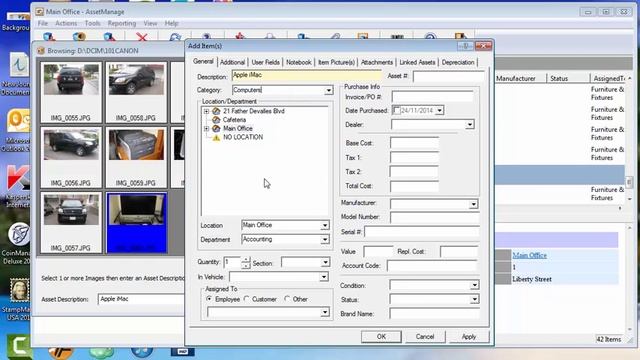Open the Tools menu

(x=92, y=23)
